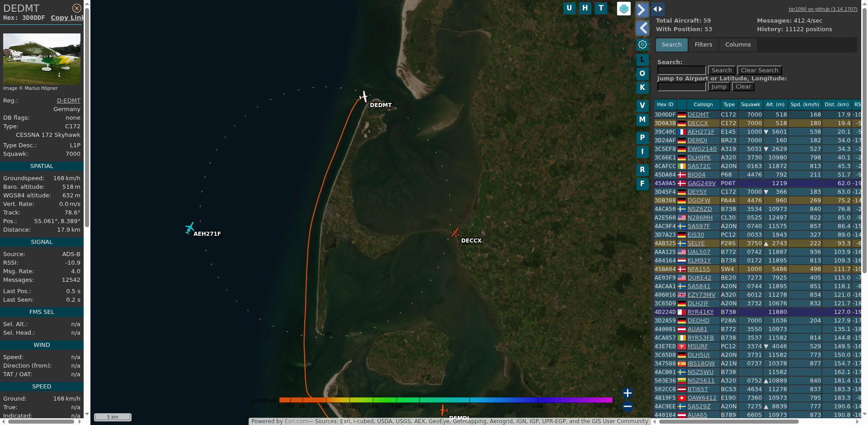Viewport: 868px width, 425px height.
Task: Click the Copy Link link
Action: (x=67, y=18)
